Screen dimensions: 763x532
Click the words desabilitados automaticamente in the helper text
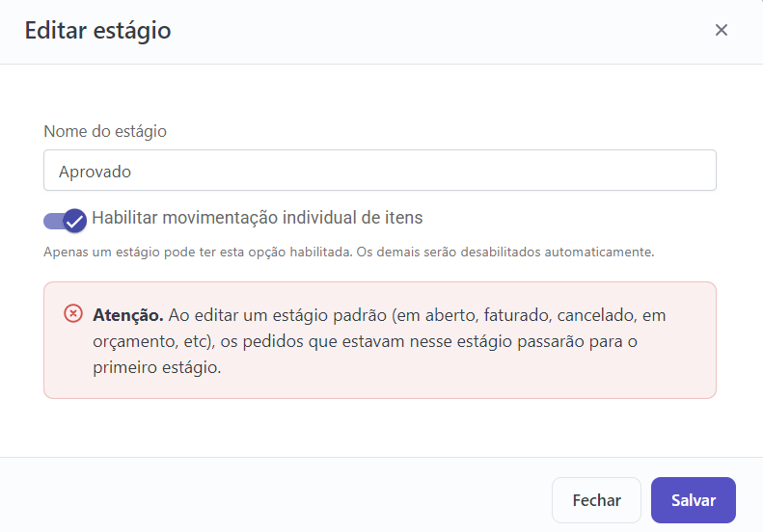tap(558, 252)
